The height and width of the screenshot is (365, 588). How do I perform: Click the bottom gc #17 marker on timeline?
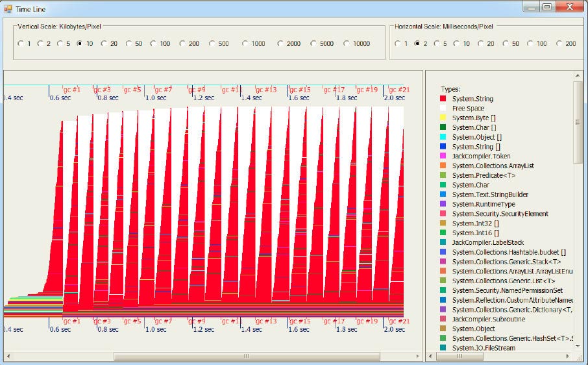[x=334, y=321]
